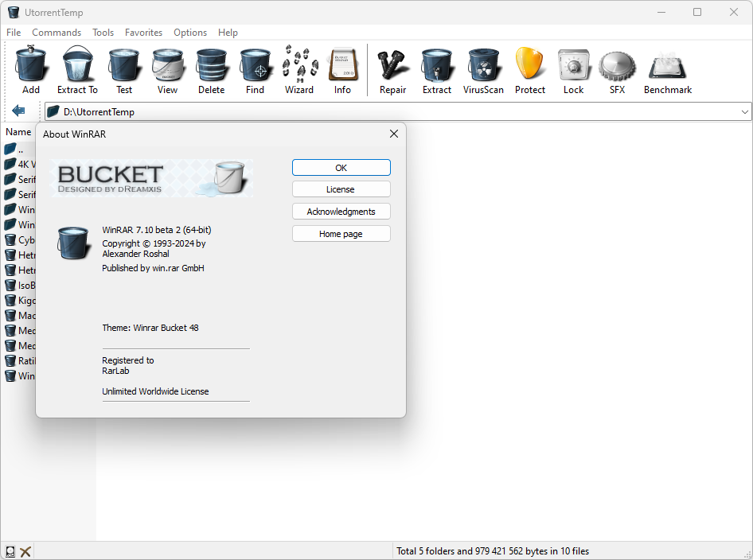Image resolution: width=753 pixels, height=560 pixels.
Task: Click the License button
Action: (x=341, y=189)
